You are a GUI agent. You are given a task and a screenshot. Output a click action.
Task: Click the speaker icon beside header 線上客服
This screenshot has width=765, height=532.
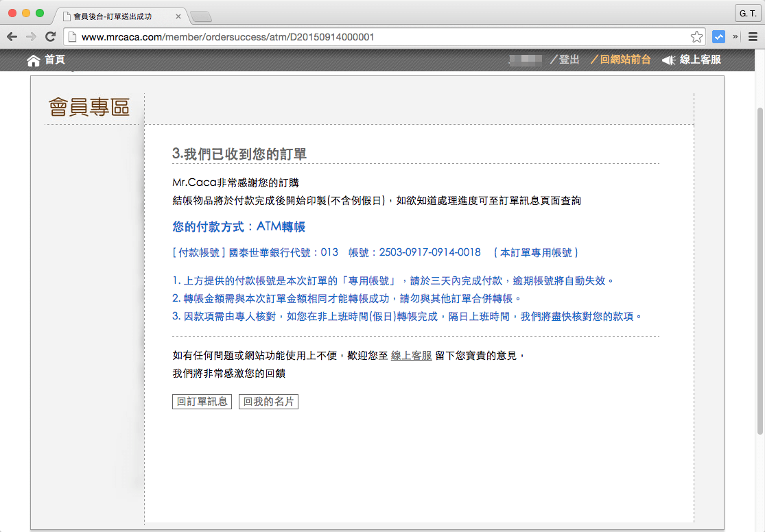pyautogui.click(x=668, y=60)
